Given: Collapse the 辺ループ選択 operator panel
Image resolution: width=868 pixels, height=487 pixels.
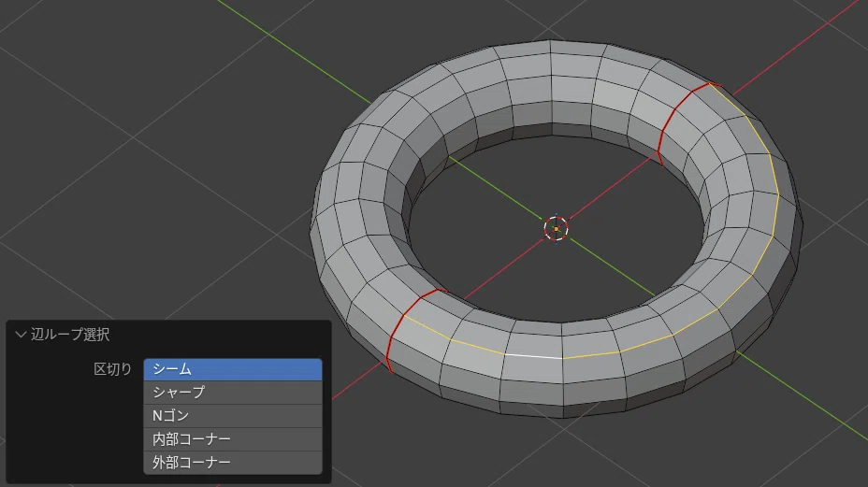Looking at the screenshot, I should 21,335.
